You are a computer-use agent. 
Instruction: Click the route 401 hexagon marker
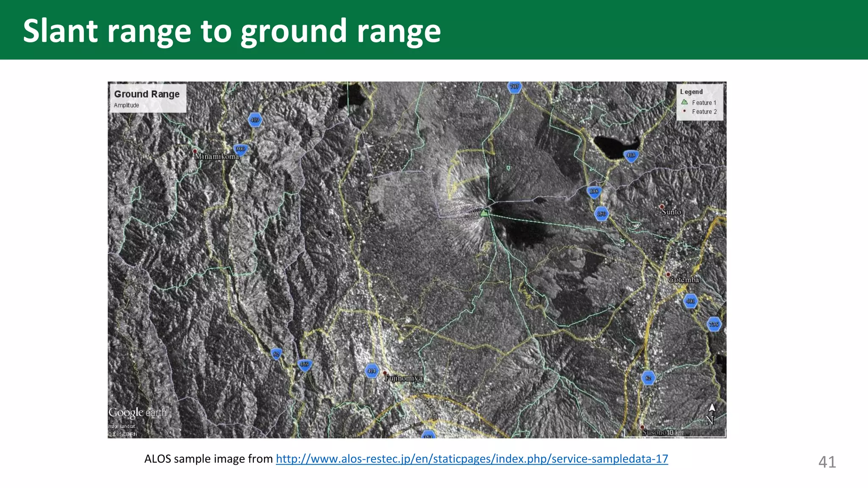[690, 301]
